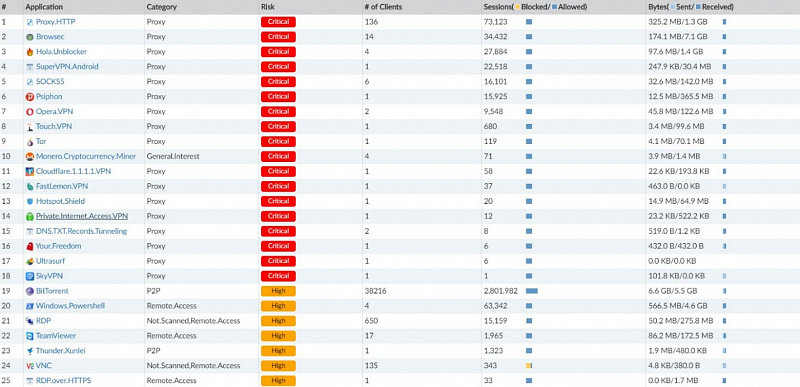Sort by # of Clients column header
The width and height of the screenshot is (800, 387).
tap(383, 7)
